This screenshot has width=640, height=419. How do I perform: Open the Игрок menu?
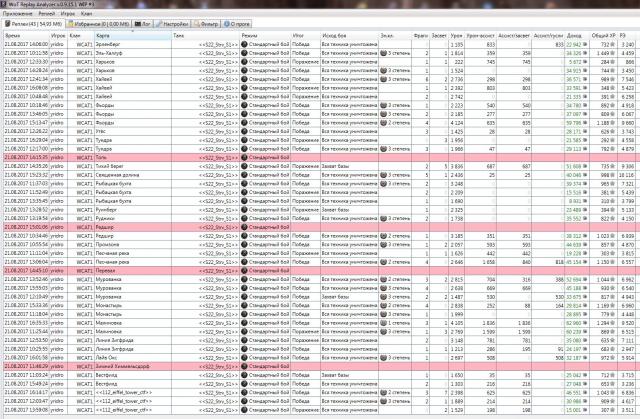tap(68, 14)
